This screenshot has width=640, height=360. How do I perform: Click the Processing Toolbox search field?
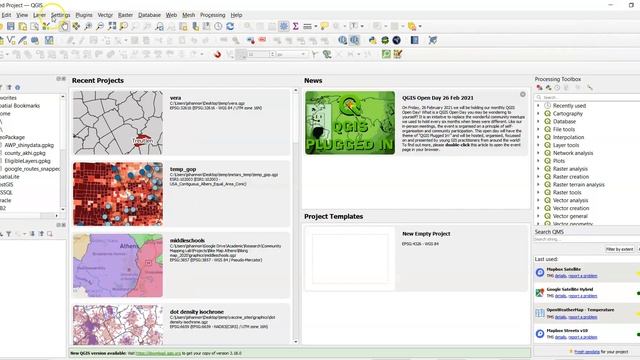coord(587,97)
